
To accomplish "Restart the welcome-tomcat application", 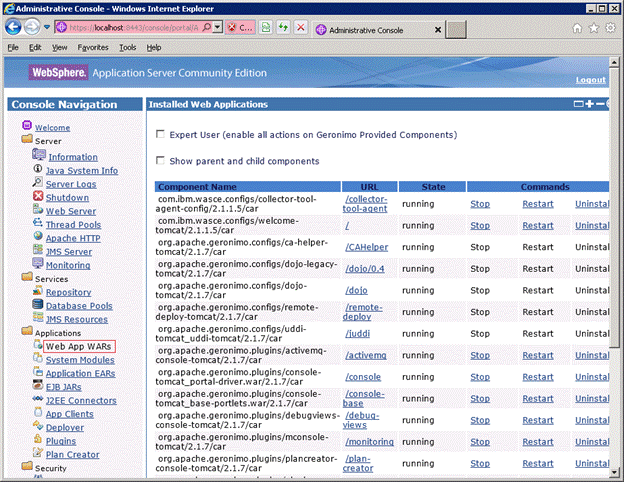I will [538, 225].
